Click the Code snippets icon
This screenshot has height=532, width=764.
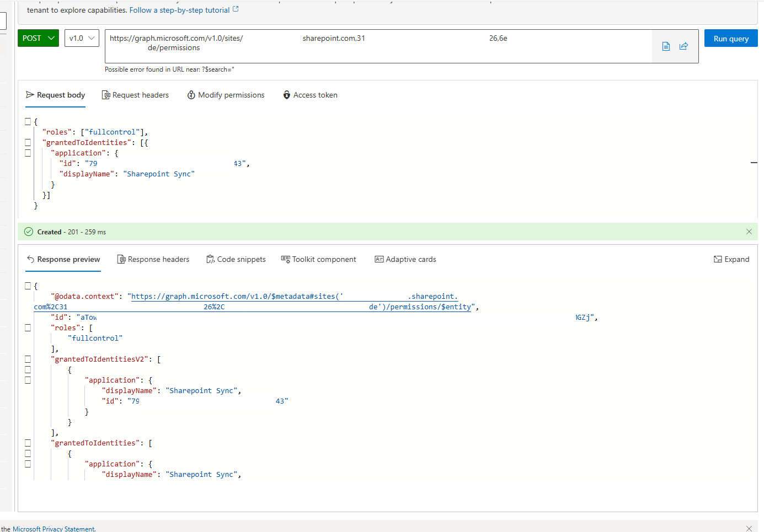pos(210,259)
